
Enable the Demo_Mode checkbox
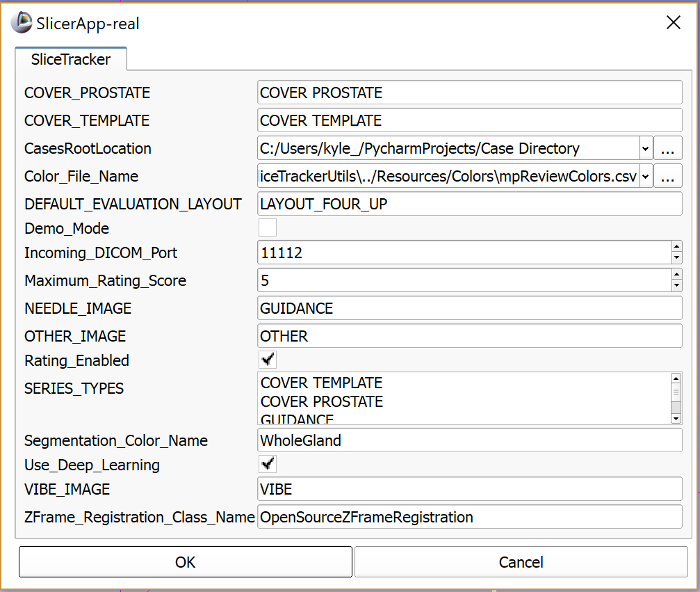(267, 228)
